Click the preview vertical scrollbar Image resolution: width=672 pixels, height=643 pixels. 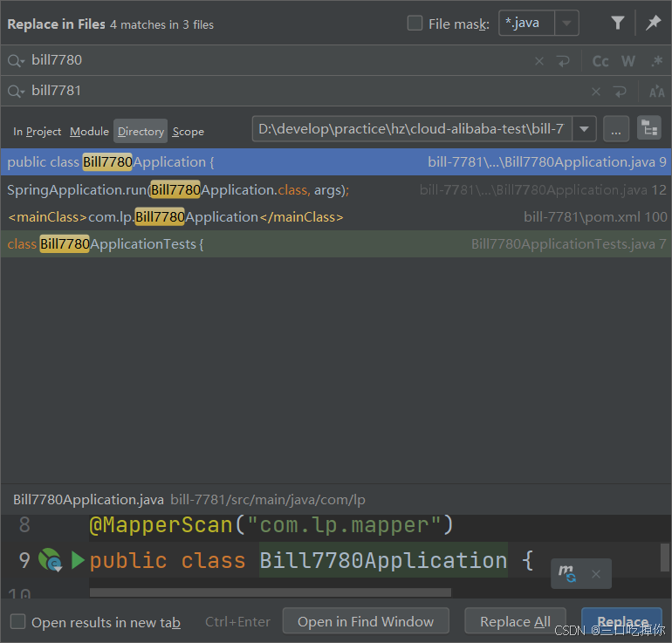point(665,557)
